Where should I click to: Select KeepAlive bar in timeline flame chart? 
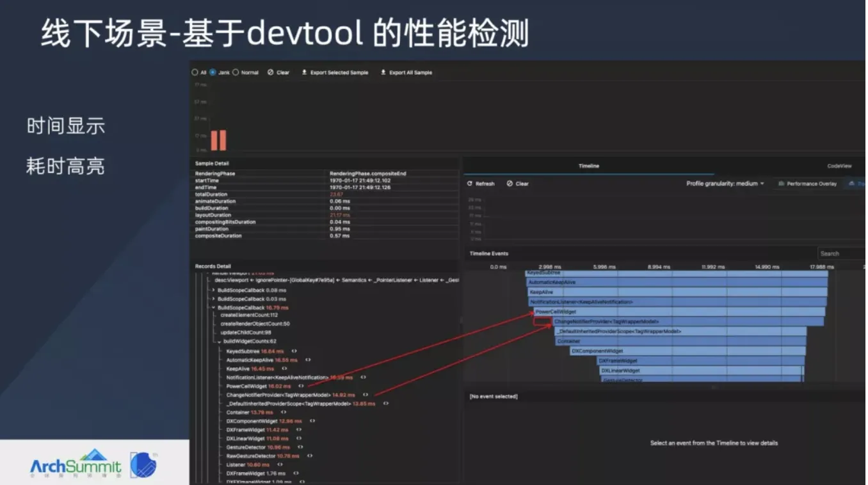[677, 292]
